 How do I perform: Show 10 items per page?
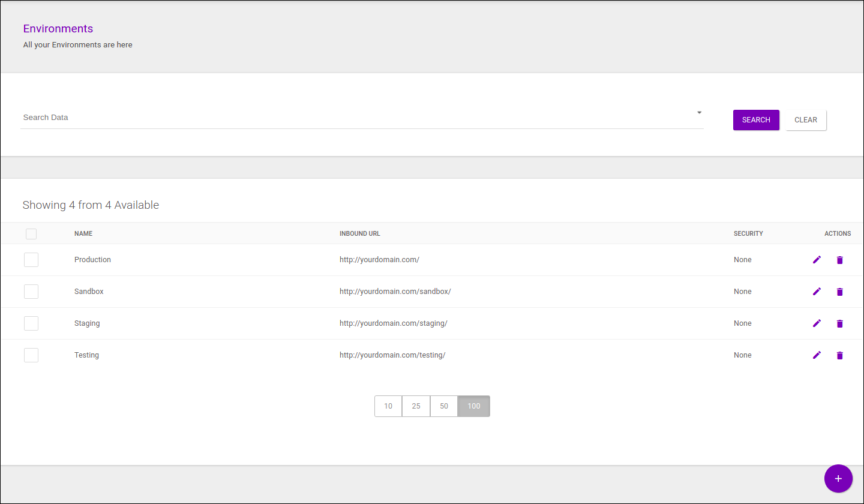388,406
